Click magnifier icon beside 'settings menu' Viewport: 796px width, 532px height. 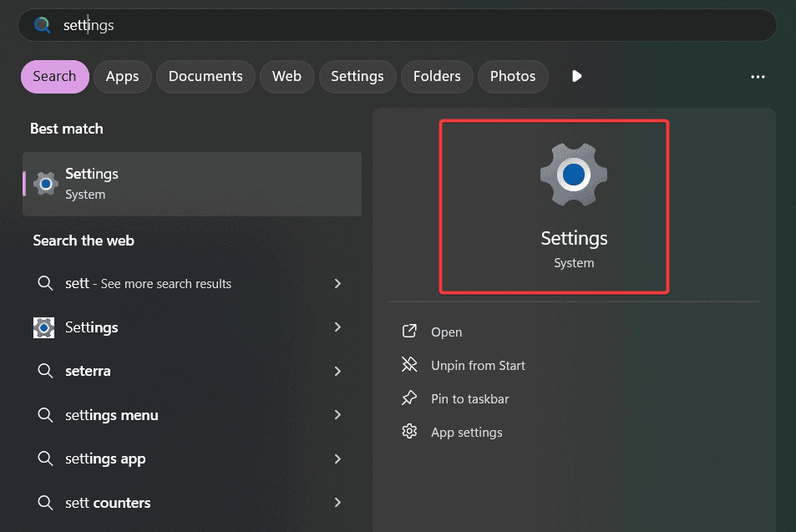point(45,415)
